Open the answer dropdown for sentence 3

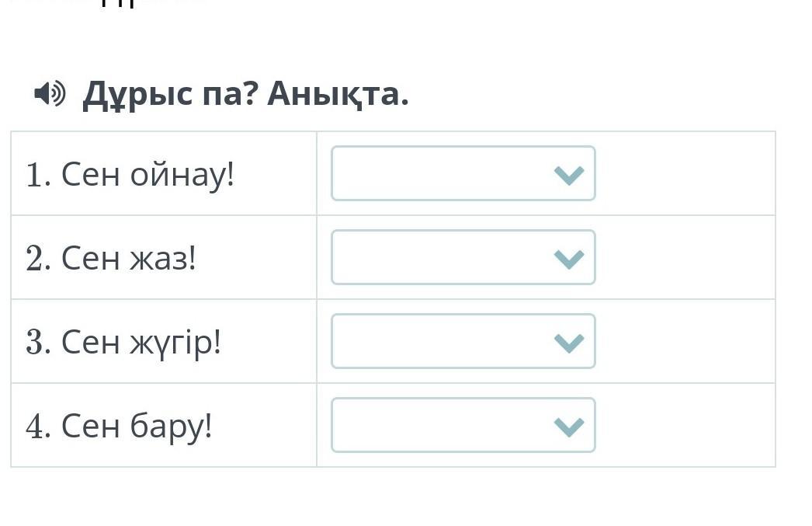(463, 342)
